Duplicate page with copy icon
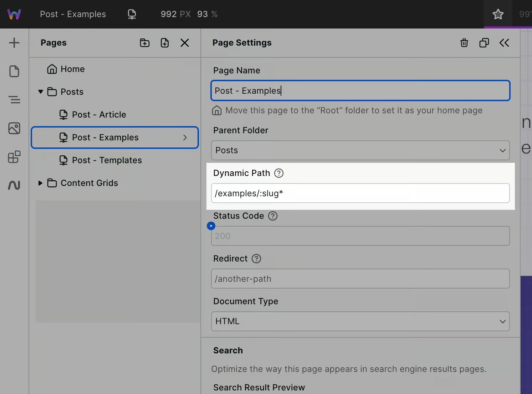 [484, 43]
